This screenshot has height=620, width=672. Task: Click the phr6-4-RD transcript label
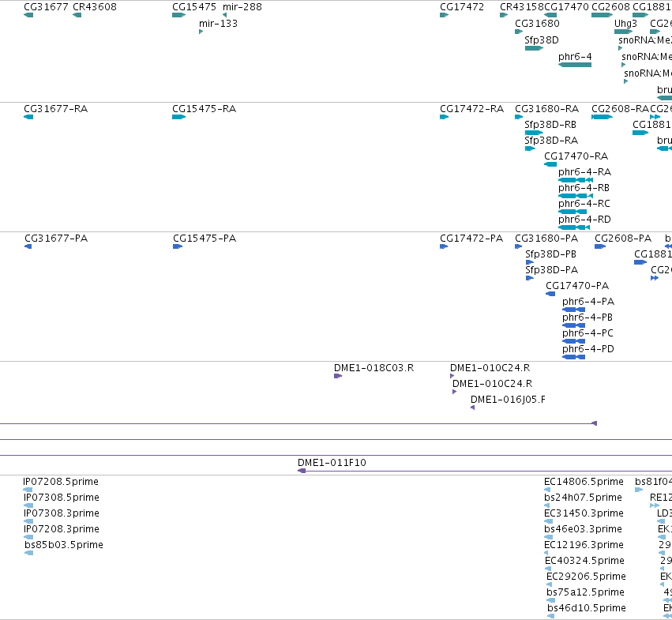(584, 220)
